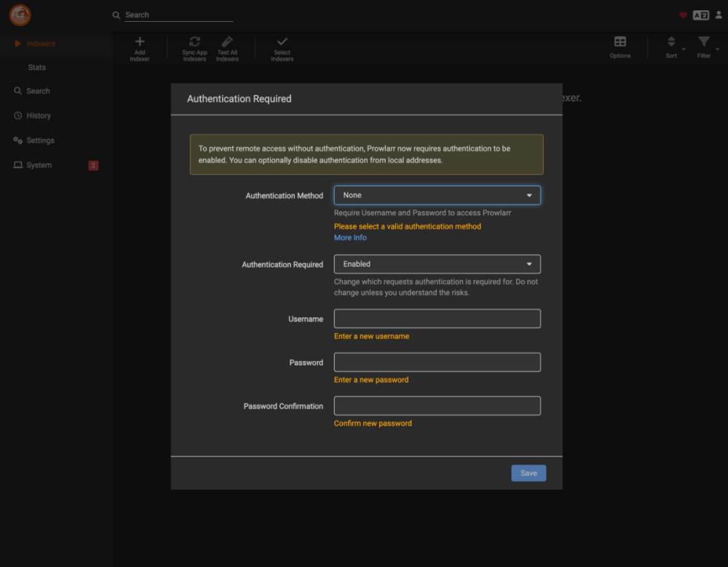Screen dimensions: 728x567
Task: Click the More Info link
Action: pyautogui.click(x=350, y=237)
